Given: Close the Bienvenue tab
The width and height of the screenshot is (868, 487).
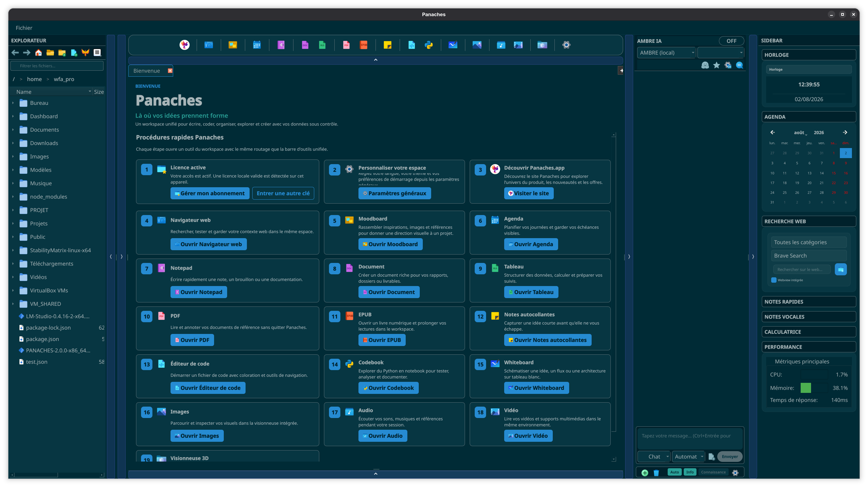Looking at the screenshot, I should point(170,71).
